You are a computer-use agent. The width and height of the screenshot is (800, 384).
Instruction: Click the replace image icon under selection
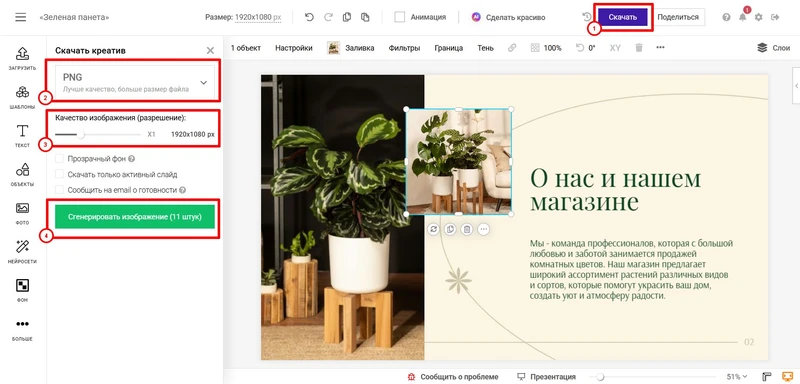tap(433, 229)
